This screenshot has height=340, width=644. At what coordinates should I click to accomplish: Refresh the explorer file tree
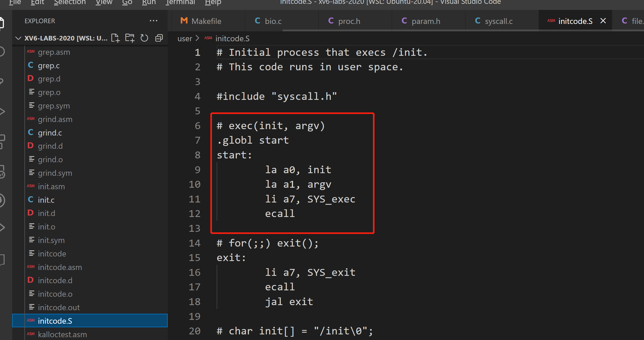144,38
